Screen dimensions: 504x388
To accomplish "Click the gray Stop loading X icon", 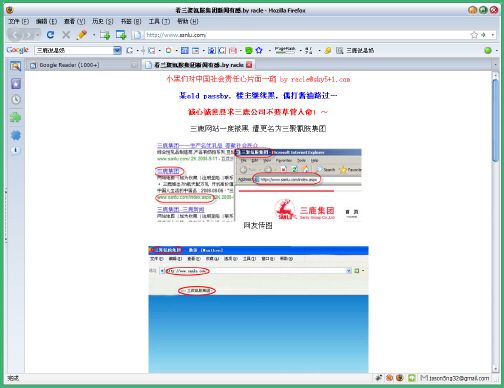I will pos(66,35).
